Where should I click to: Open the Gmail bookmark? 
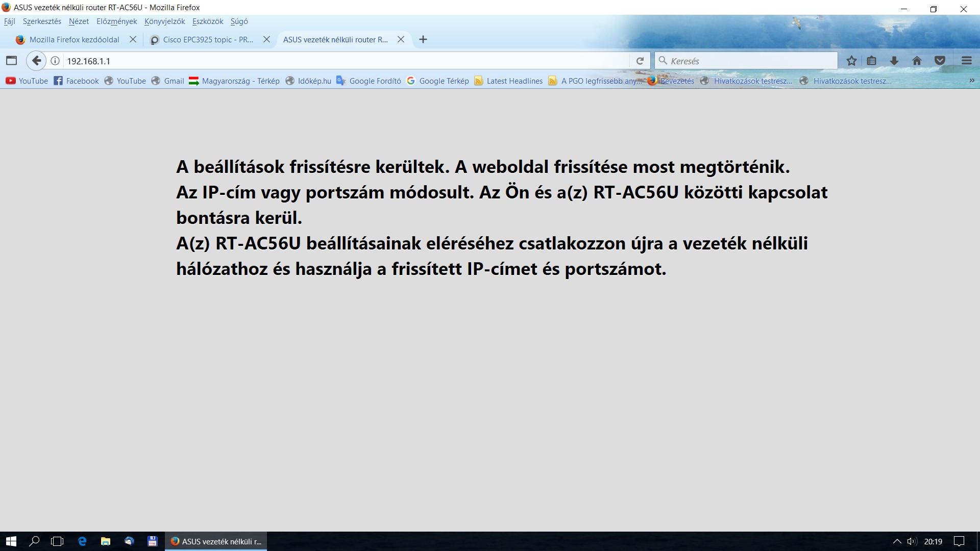167,81
